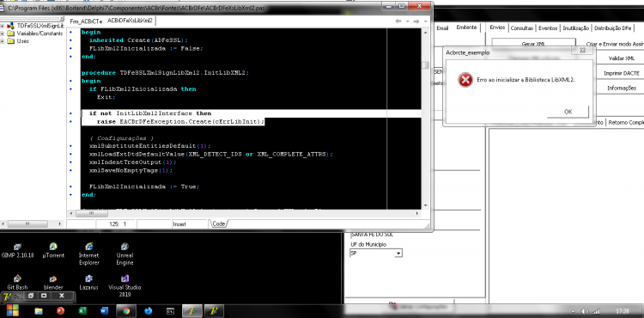Image resolution: width=644 pixels, height=318 pixels.
Task: Click the Code tab at editor bottom
Action: (x=218, y=223)
